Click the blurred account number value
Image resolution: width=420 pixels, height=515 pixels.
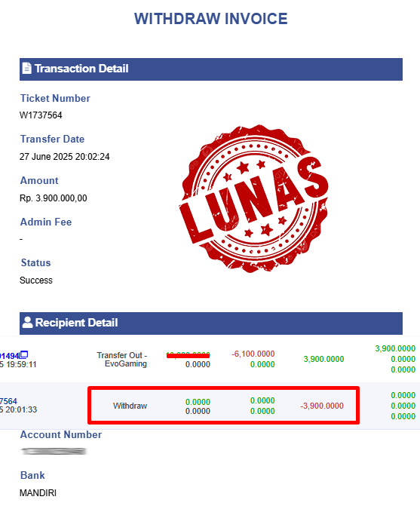(x=54, y=451)
